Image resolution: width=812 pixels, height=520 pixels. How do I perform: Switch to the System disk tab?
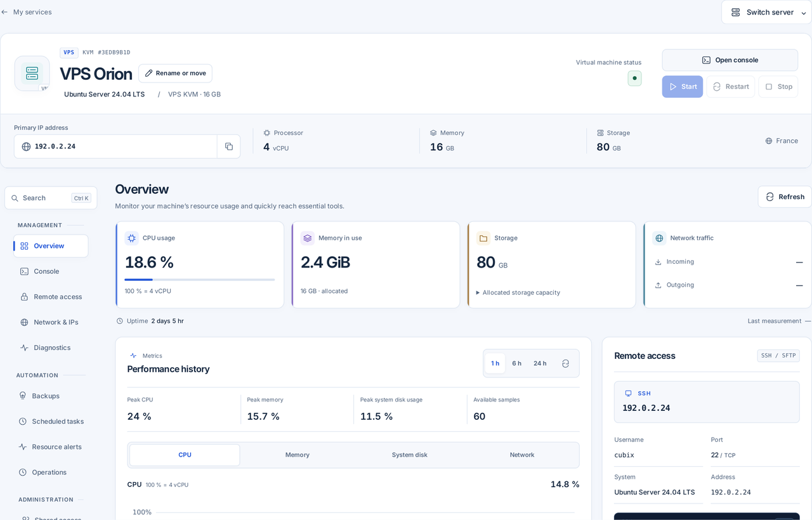(x=410, y=455)
